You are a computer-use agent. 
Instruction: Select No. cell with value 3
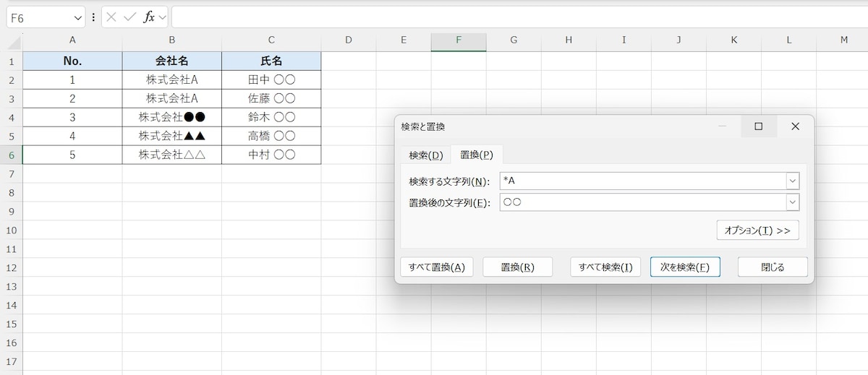(x=72, y=117)
